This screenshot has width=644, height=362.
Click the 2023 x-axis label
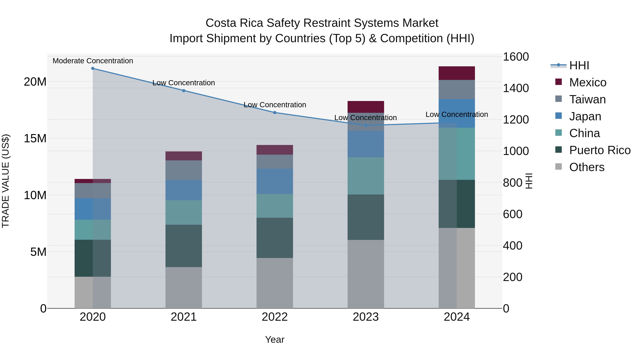pos(366,317)
